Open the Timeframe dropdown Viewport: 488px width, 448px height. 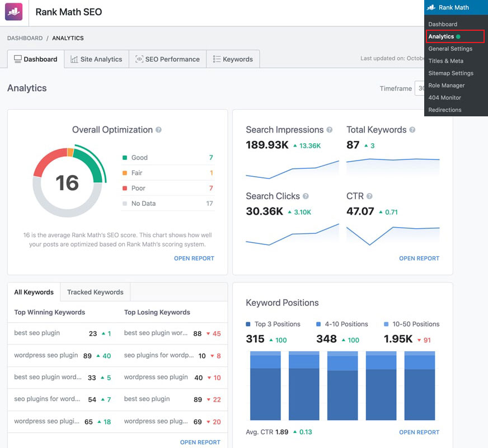pos(419,88)
